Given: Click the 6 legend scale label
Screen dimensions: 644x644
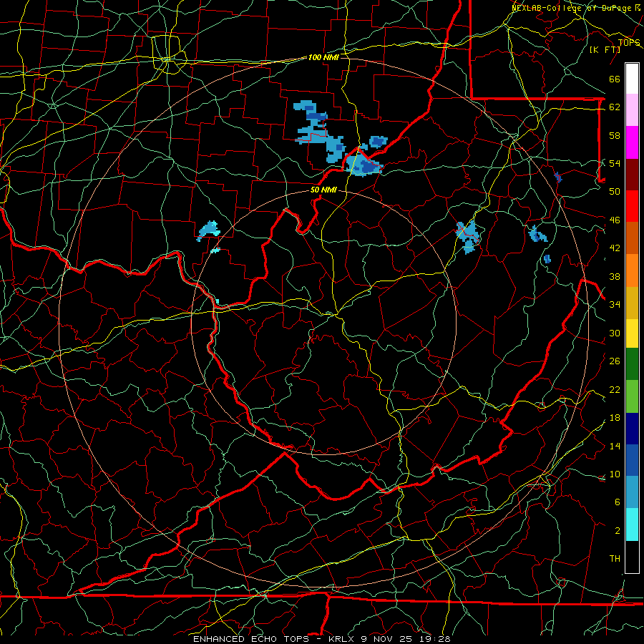Looking at the screenshot, I should point(618,502).
